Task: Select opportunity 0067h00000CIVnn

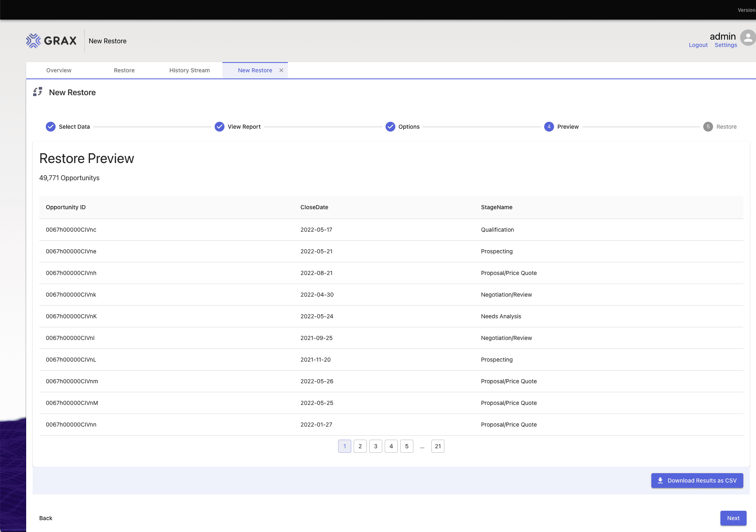Action: pos(71,425)
